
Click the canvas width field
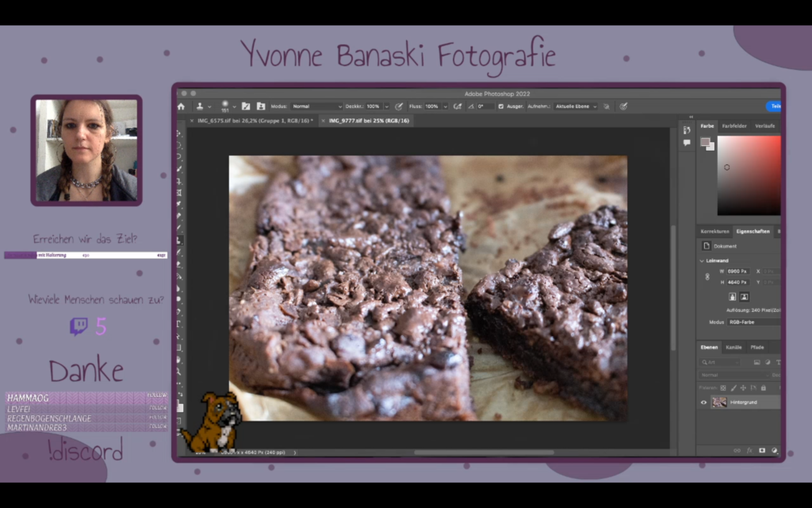tap(737, 271)
